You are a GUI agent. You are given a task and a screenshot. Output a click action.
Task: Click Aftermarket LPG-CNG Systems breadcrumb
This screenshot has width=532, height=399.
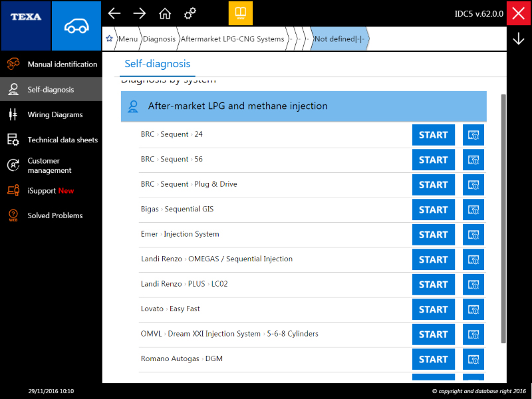coord(232,39)
